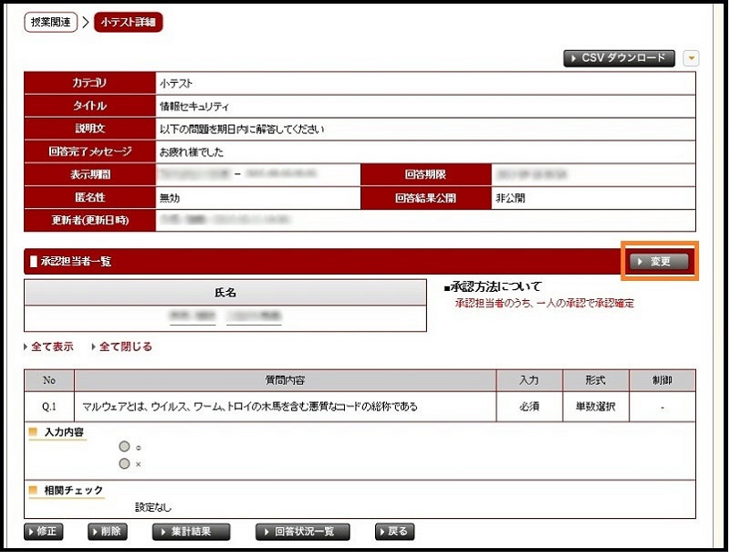This screenshot has width=730, height=560.
Task: Click the 削除 button
Action: click(x=107, y=532)
